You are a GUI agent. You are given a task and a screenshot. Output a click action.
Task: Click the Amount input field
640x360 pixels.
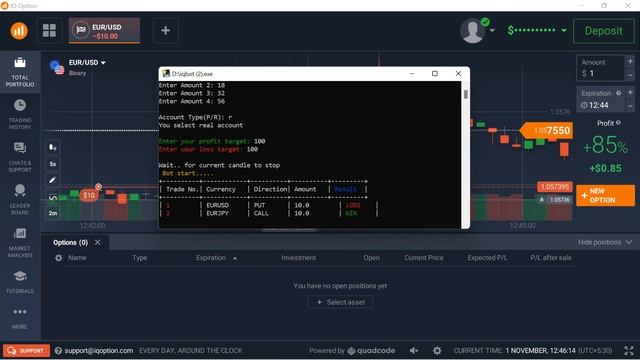(x=600, y=68)
